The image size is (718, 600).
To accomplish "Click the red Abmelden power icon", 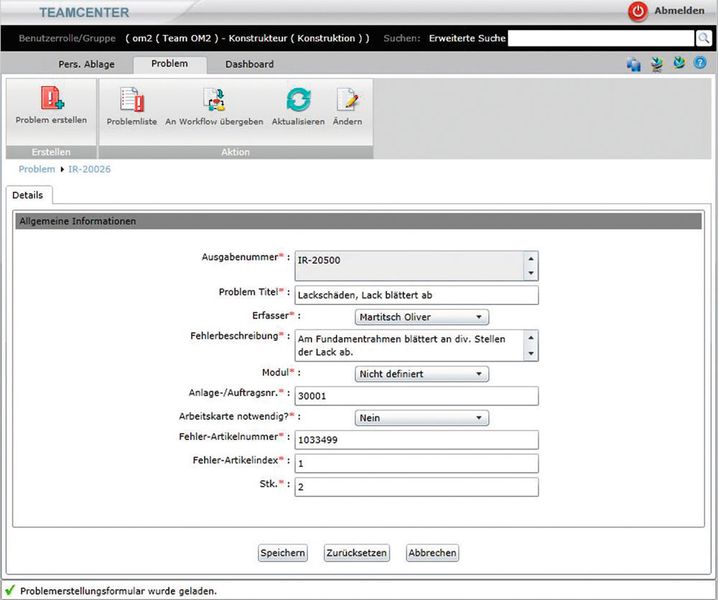I will 638,11.
